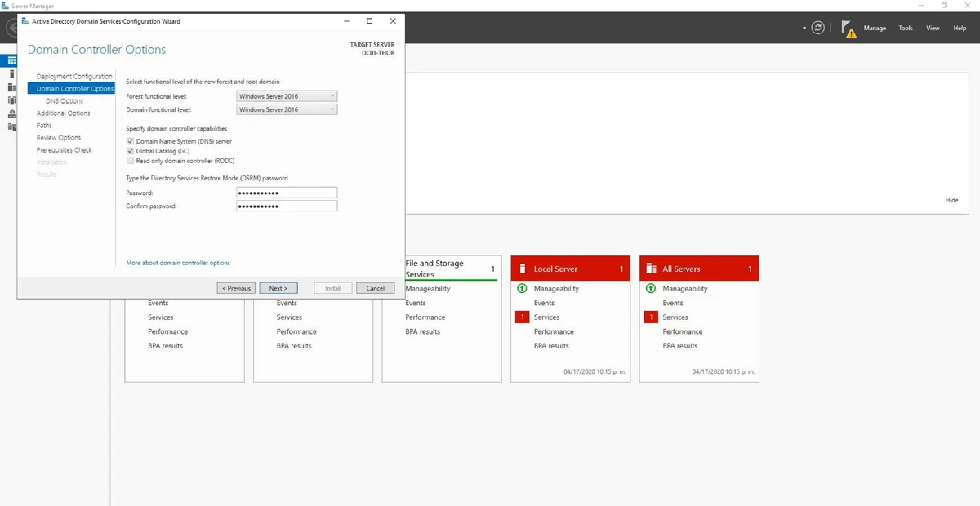
Task: Go to DNS Options step
Action: pos(65,101)
